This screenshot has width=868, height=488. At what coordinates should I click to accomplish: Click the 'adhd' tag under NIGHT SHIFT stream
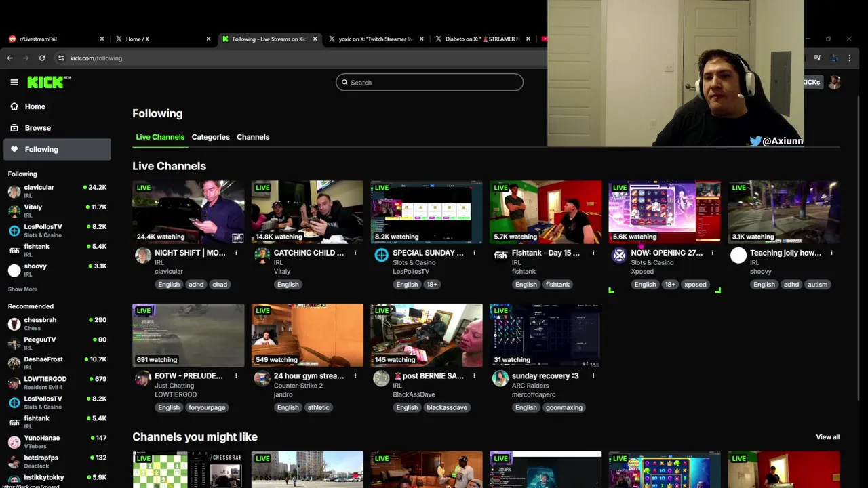196,285
